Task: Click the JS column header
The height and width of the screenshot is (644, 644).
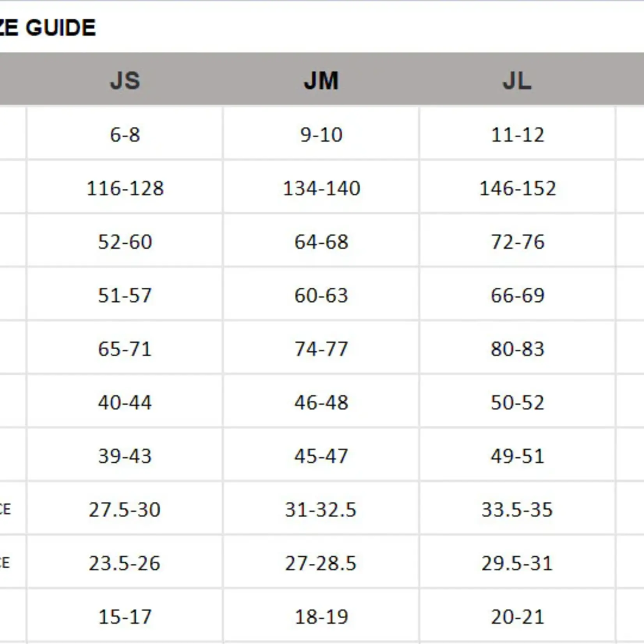Action: (x=125, y=80)
